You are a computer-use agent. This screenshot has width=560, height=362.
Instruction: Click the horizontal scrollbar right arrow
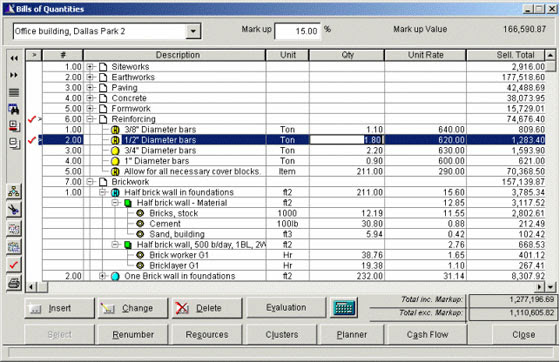click(x=540, y=287)
